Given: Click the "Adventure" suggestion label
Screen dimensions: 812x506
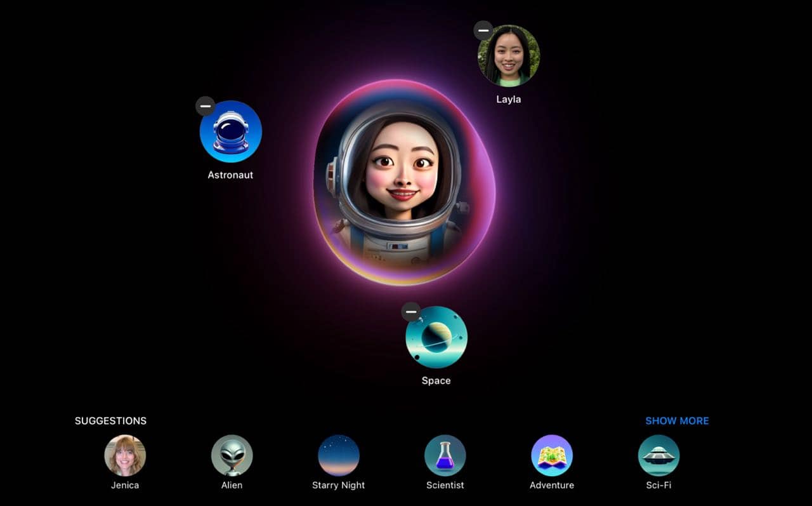Looking at the screenshot, I should 551,485.
